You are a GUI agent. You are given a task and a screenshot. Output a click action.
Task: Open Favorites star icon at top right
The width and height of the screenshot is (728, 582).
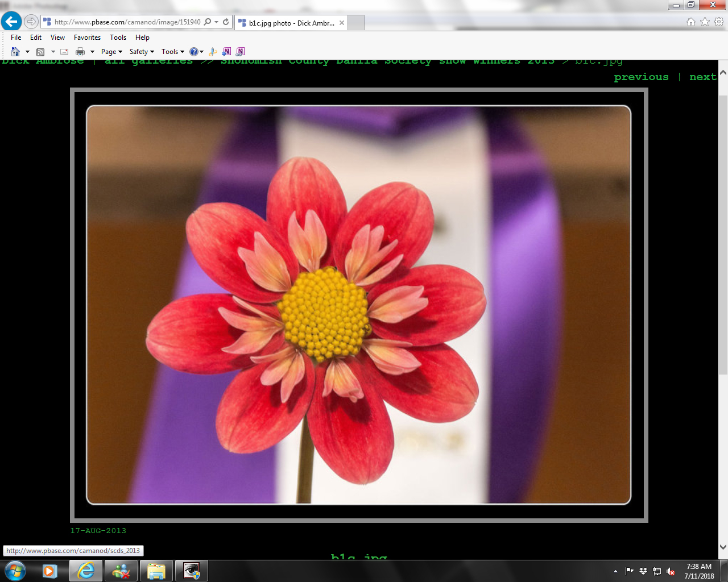point(705,22)
